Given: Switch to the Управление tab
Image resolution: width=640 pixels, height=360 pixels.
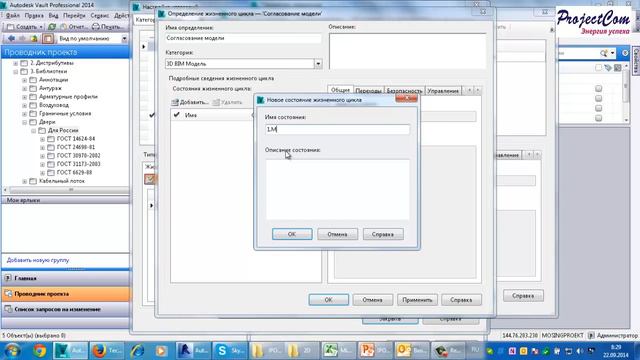Looking at the screenshot, I should point(443,91).
